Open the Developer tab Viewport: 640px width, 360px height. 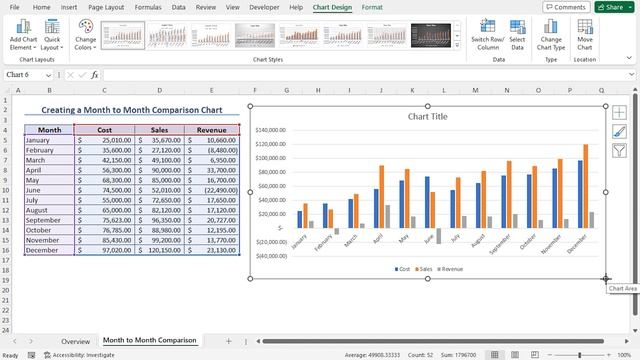(x=264, y=7)
